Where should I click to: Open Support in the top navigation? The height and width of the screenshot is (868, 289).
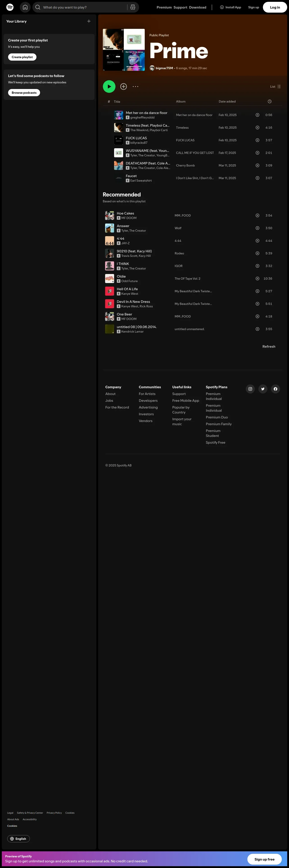180,7
